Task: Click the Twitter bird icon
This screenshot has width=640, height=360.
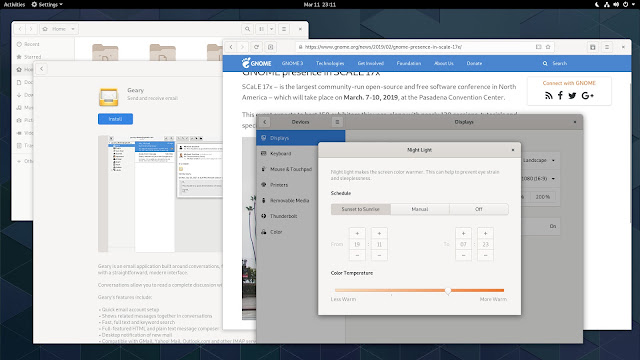Action: coord(572,96)
